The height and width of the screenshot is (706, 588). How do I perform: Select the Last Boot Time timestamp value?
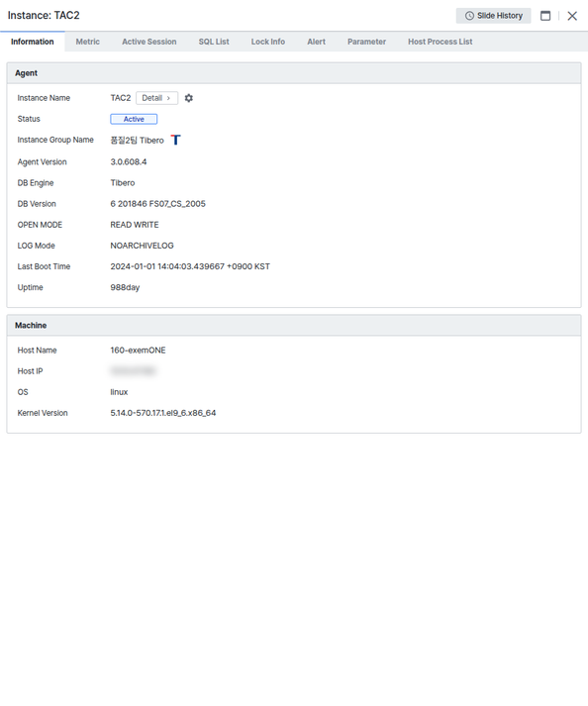point(190,266)
